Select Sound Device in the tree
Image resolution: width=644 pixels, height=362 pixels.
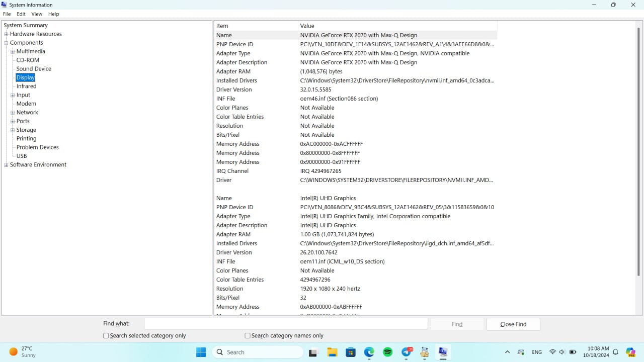[x=34, y=69]
